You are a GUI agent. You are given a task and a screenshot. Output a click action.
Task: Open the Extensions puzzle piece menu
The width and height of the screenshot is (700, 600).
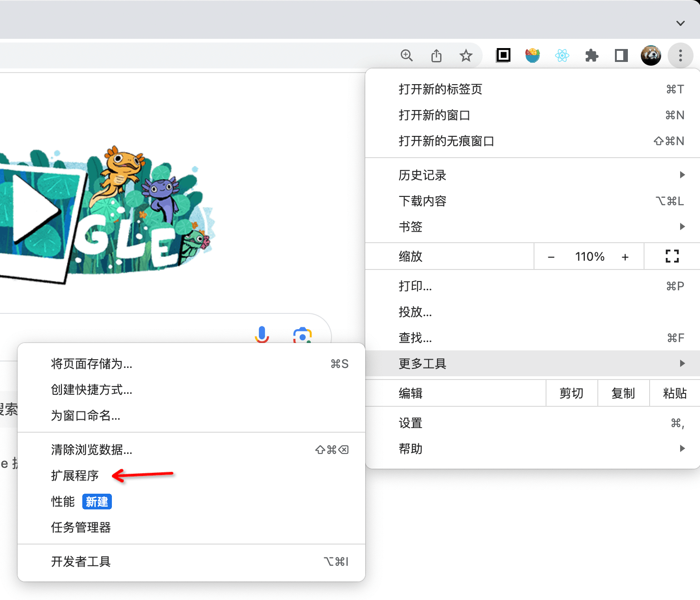pos(591,56)
